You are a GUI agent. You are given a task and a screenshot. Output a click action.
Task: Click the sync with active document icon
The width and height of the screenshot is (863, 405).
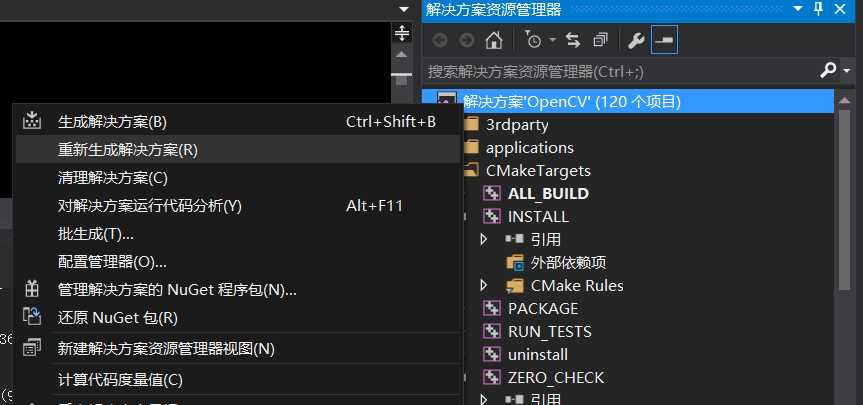573,40
